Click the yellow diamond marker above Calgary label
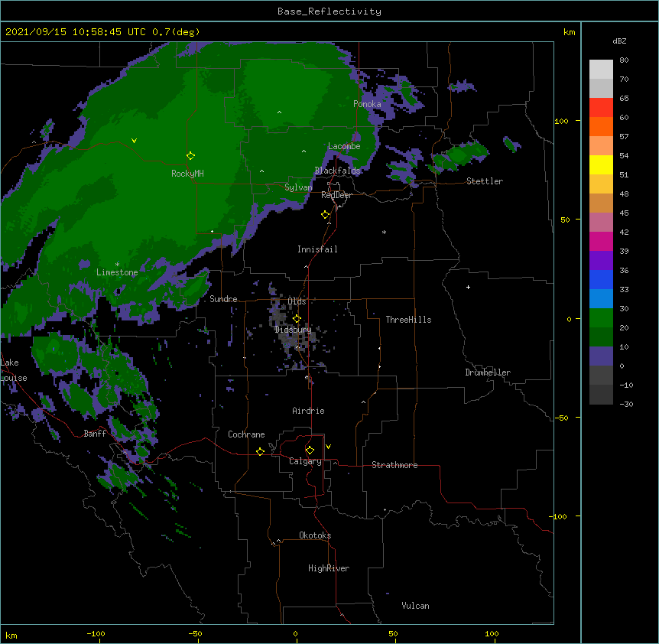Viewport: 659px width, 644px height. pyautogui.click(x=310, y=450)
